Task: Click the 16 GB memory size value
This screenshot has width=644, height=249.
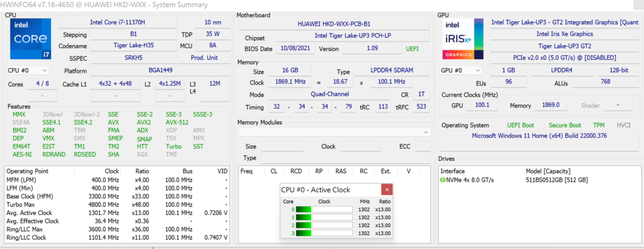Action: point(290,70)
